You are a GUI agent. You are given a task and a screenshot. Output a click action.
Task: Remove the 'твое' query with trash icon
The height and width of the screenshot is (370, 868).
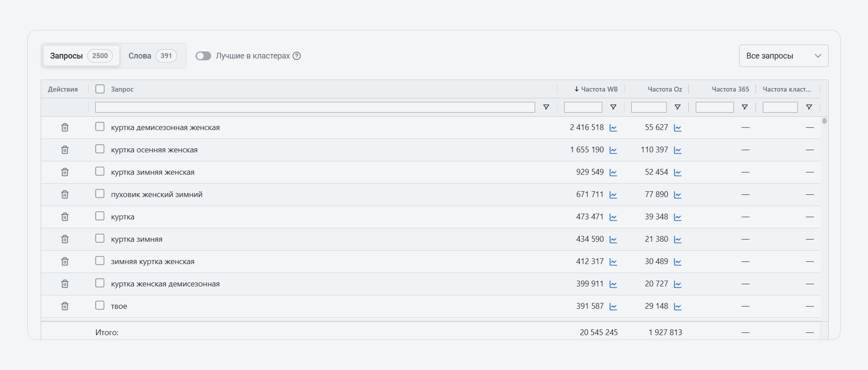click(65, 306)
